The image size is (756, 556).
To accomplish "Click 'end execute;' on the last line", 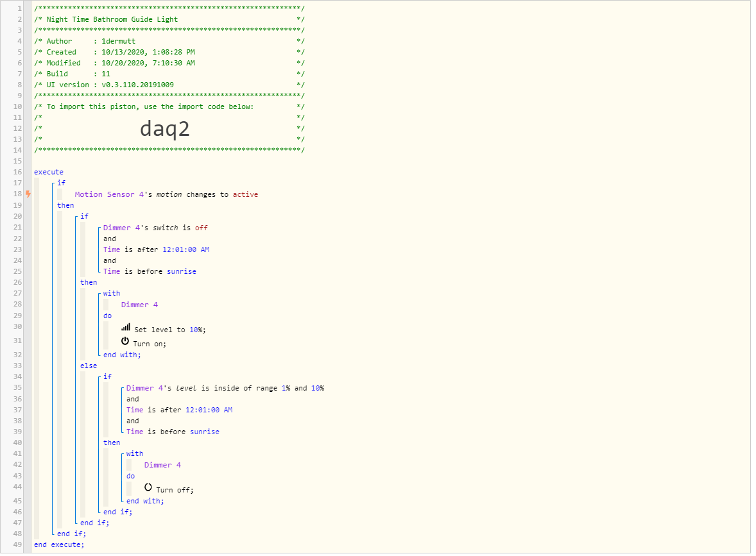I will [59, 545].
